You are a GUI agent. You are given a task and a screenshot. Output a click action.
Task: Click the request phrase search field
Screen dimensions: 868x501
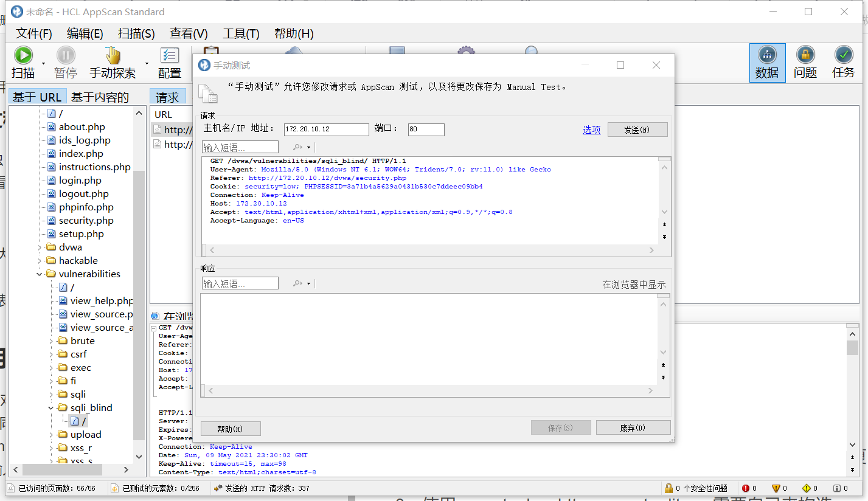coord(240,147)
